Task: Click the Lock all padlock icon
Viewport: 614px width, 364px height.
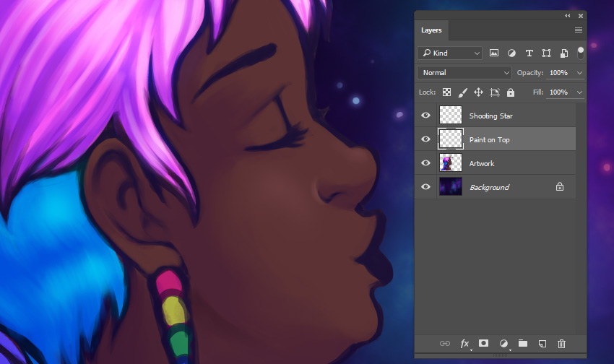Action: (x=510, y=92)
